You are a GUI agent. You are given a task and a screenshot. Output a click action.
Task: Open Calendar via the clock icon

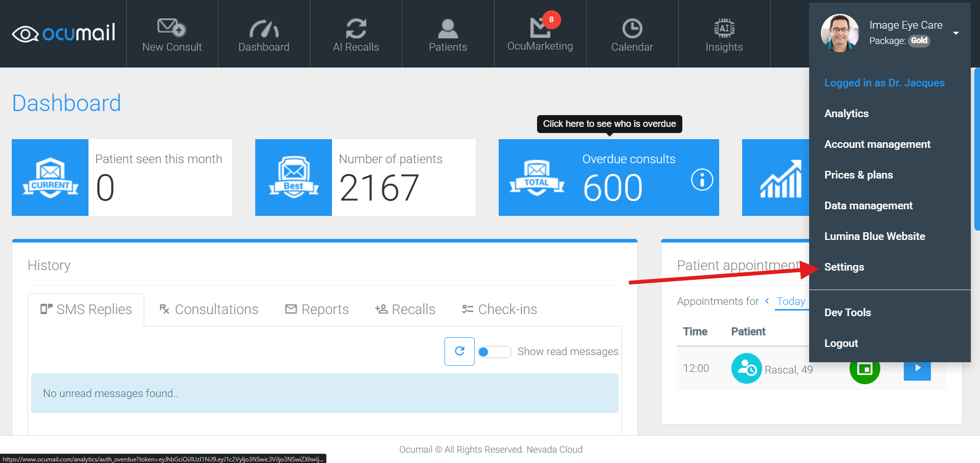(x=632, y=29)
